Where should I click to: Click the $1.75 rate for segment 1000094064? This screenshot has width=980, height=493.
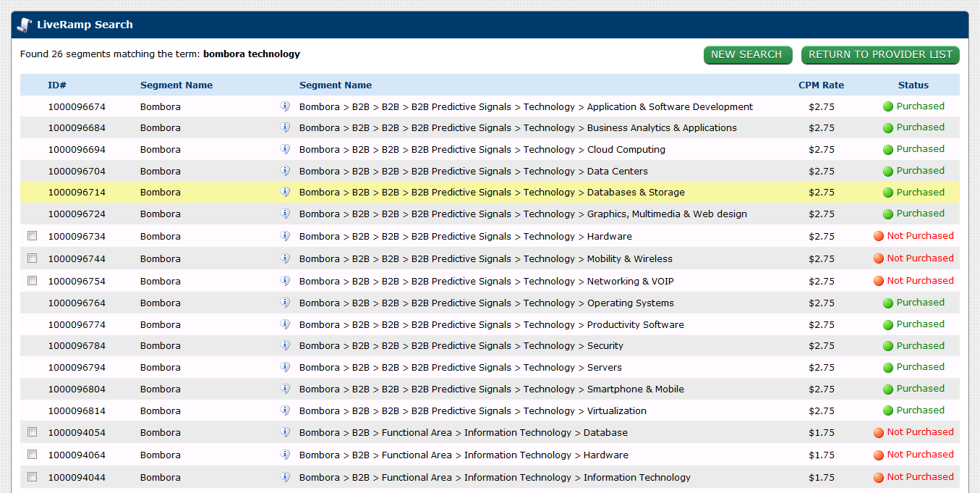pos(822,455)
